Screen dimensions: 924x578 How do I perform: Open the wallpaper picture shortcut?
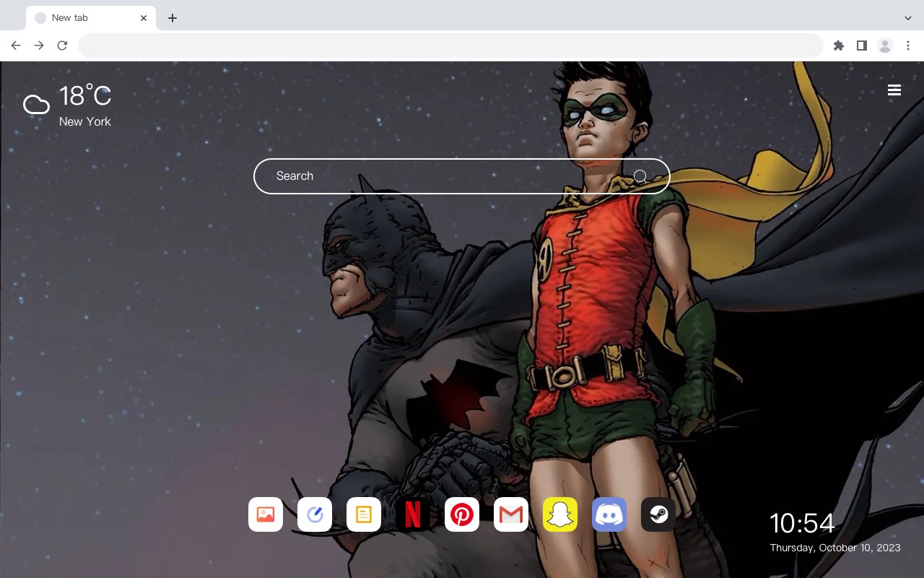pos(266,514)
